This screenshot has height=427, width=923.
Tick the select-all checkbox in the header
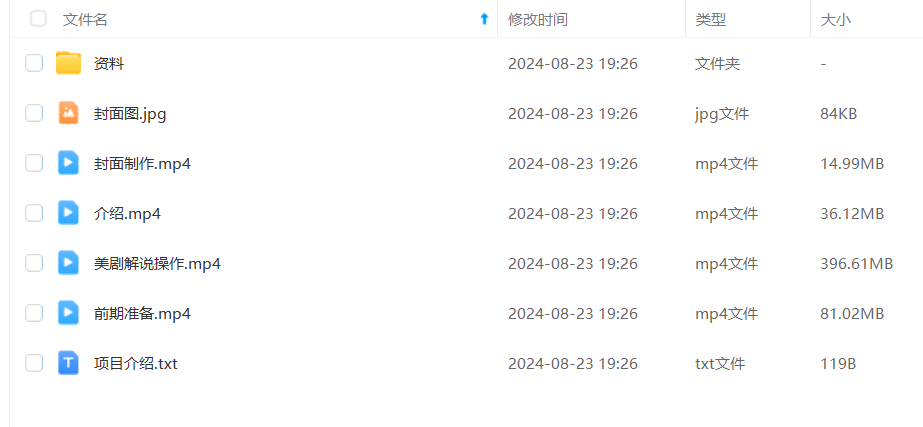click(x=38, y=19)
